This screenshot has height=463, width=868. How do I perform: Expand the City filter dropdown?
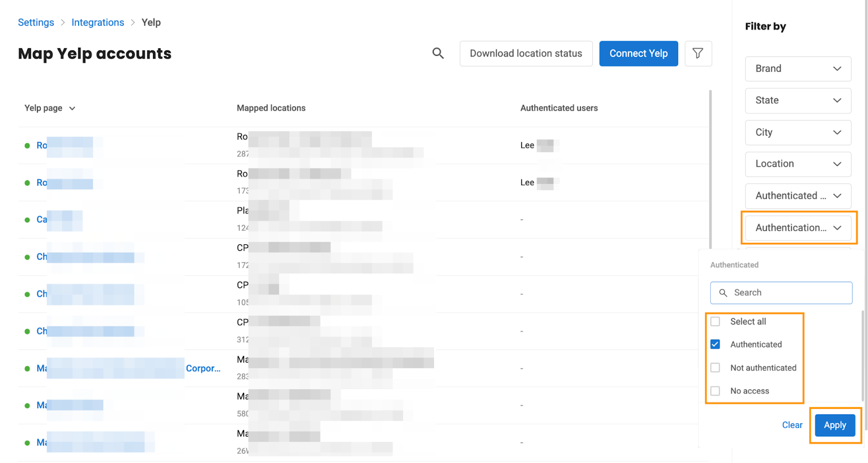[x=798, y=132]
